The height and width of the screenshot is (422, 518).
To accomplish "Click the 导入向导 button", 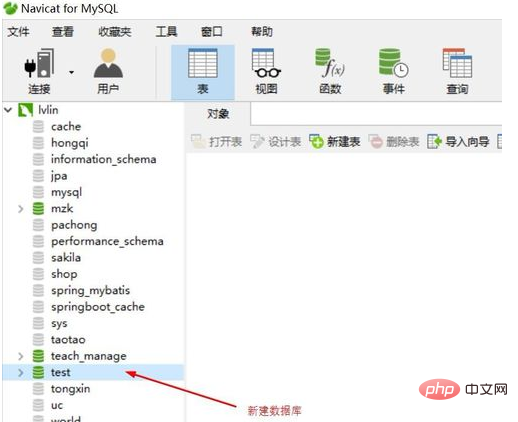I will coord(458,142).
